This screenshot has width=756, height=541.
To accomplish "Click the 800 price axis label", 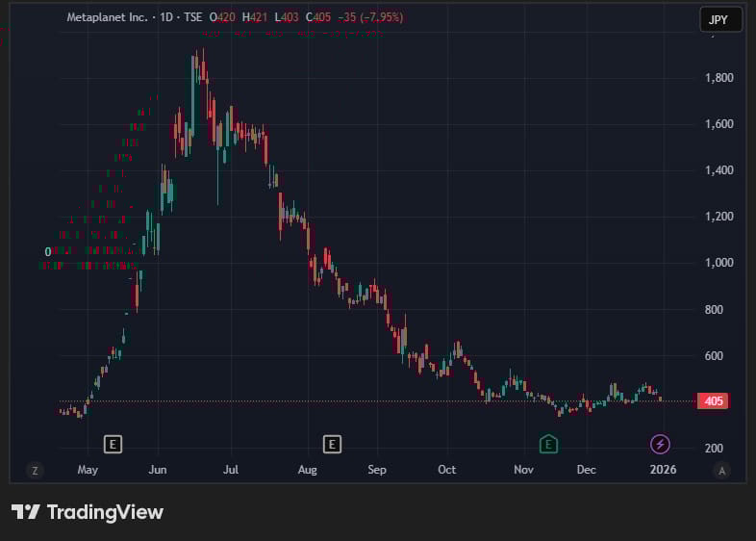I will tap(714, 309).
